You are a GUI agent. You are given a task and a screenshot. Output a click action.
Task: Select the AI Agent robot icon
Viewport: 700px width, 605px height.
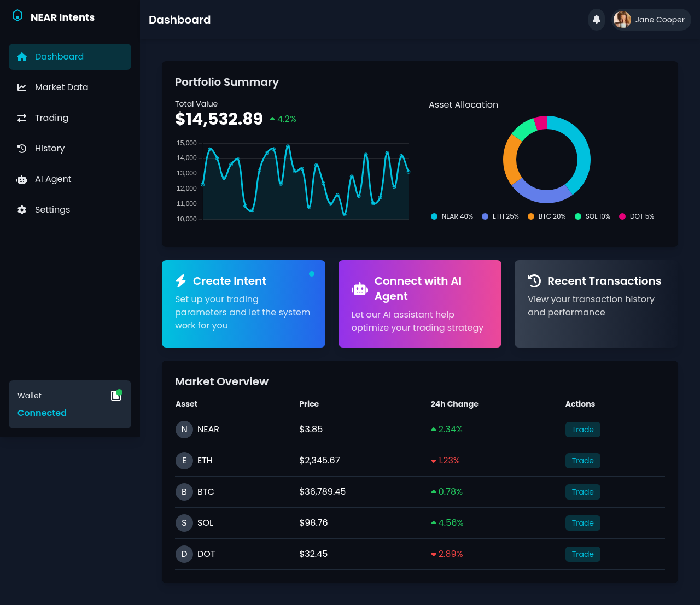[22, 179]
